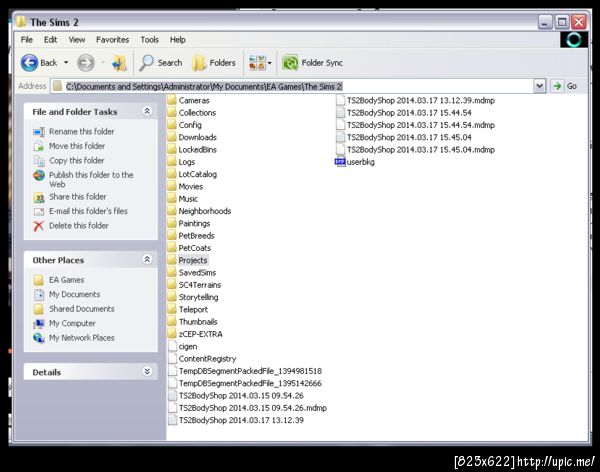600x472 pixels.
Task: Open the Back history dropdown arrow
Action: click(x=66, y=62)
